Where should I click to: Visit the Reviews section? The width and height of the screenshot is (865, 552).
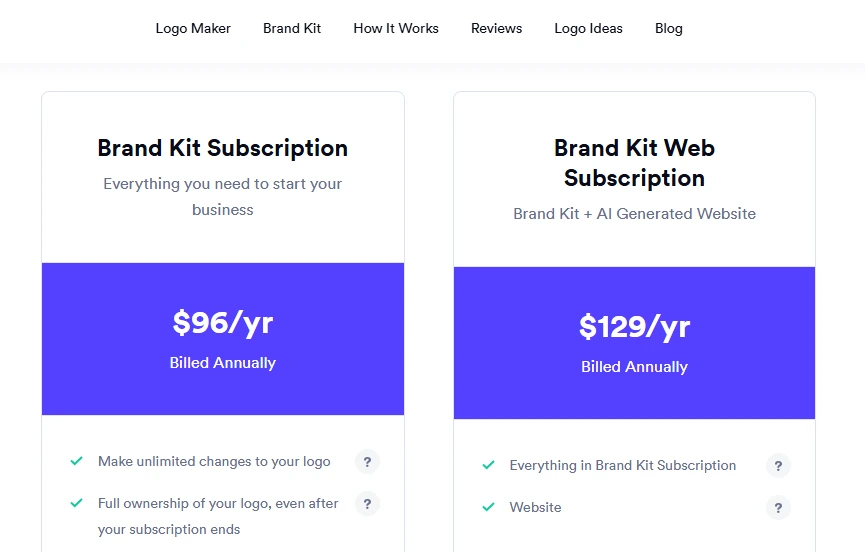click(x=497, y=28)
